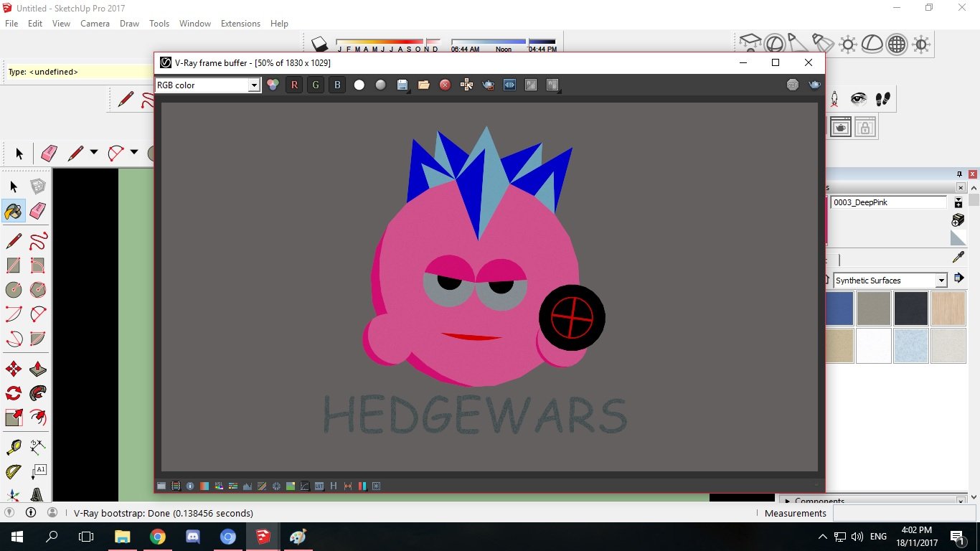The width and height of the screenshot is (980, 551).
Task: Open the Synthetic Surfaces materials dropdown
Action: pos(941,281)
